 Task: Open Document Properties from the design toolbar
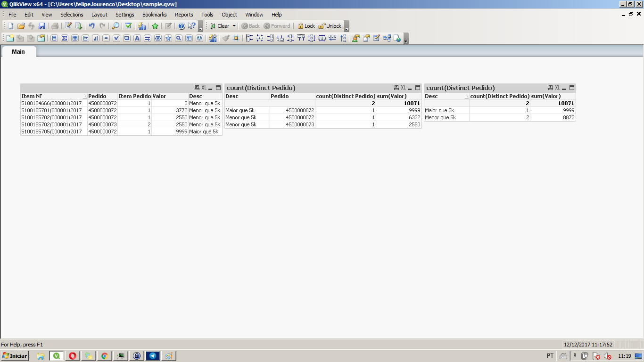click(x=366, y=38)
